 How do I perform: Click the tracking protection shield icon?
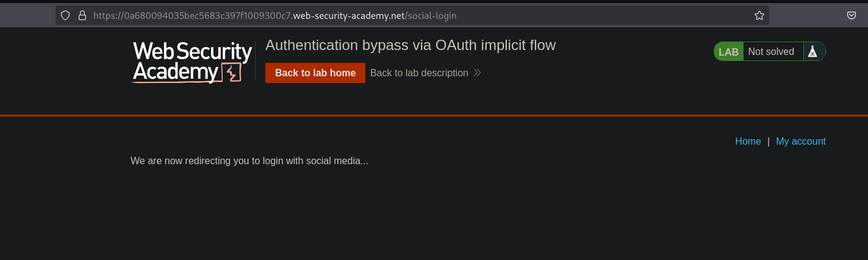65,16
